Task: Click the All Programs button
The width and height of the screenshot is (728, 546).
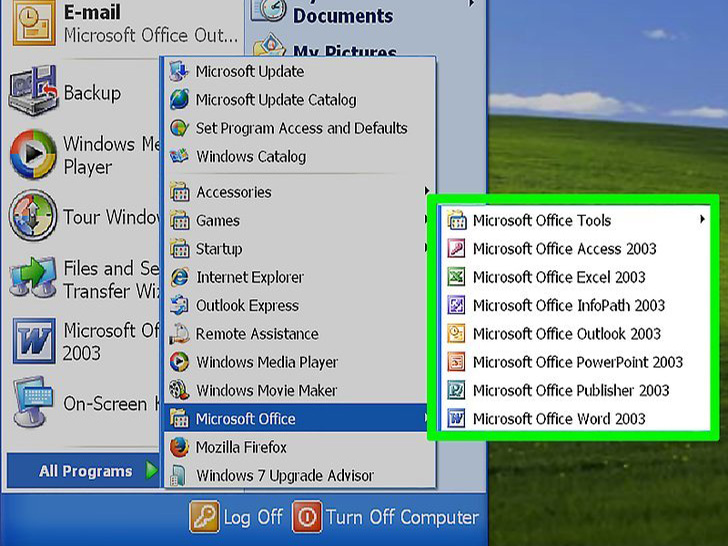Action: point(83,470)
